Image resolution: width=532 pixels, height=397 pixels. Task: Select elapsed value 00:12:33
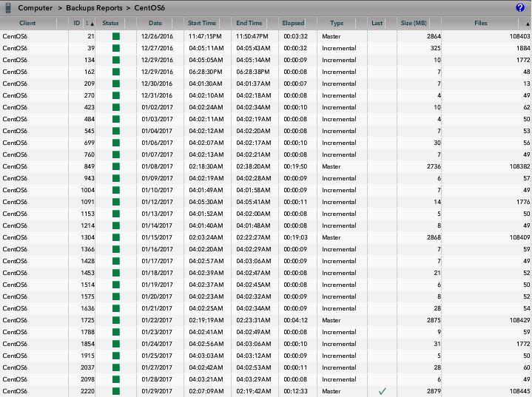coord(295,391)
